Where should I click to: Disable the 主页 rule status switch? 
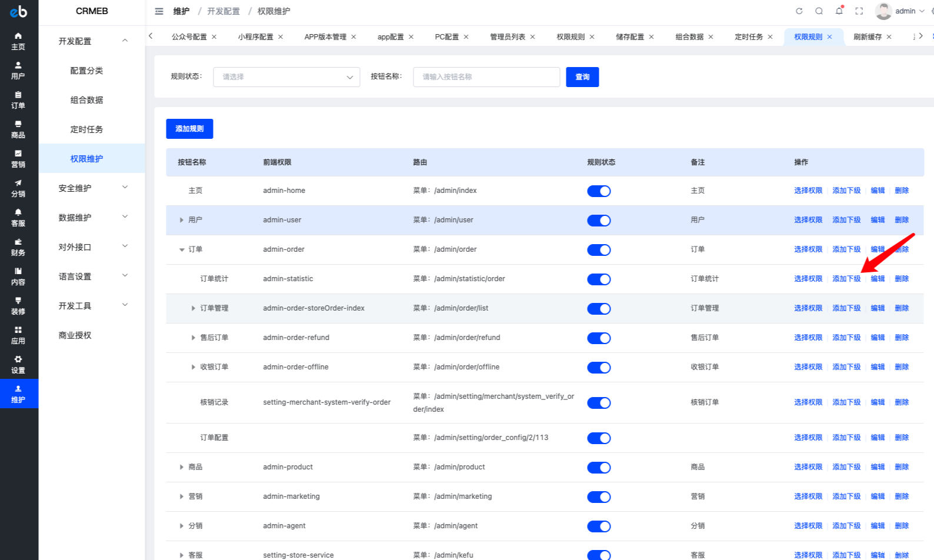pyautogui.click(x=599, y=191)
